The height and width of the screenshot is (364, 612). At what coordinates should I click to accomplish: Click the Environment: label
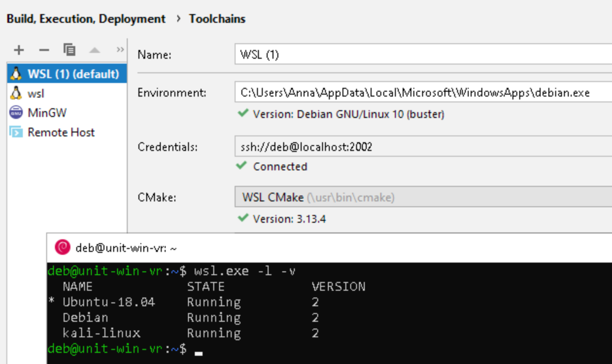(172, 92)
